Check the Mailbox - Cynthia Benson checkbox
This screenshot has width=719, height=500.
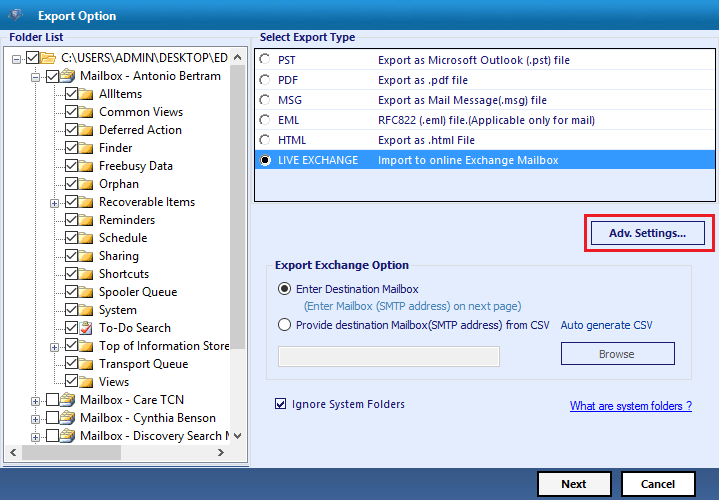52,417
